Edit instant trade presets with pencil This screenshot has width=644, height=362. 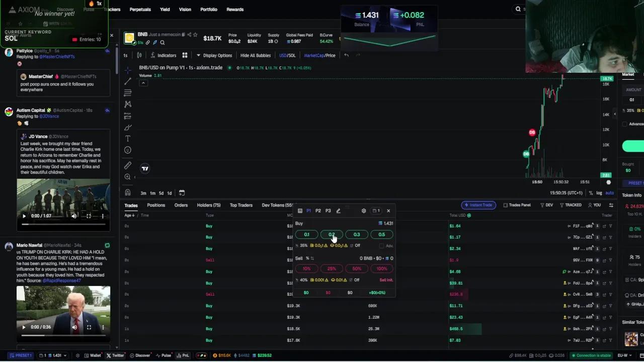pyautogui.click(x=338, y=211)
